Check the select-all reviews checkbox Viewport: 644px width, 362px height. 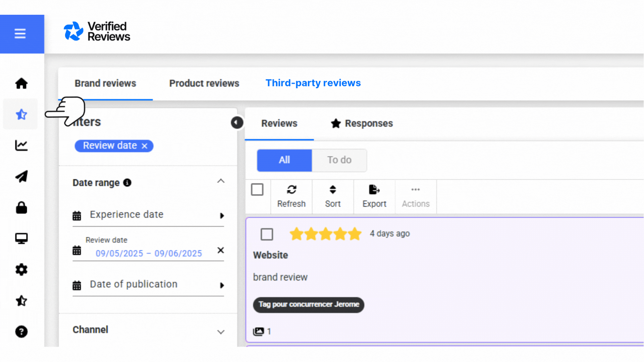pos(257,189)
